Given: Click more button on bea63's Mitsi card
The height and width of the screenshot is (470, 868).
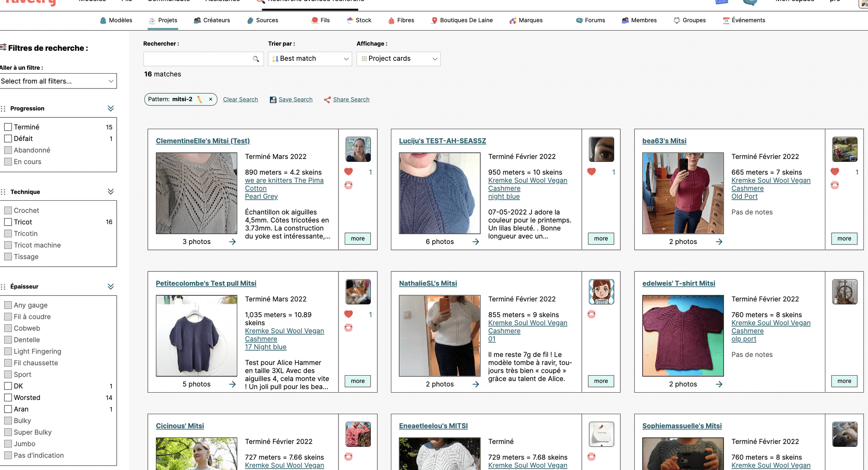Looking at the screenshot, I should click(x=844, y=238).
